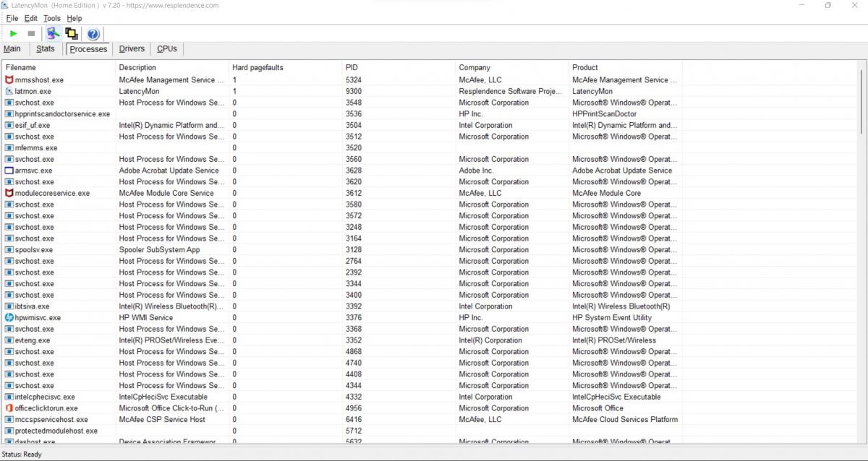
Task: Click the icon beside ibtsiva.exe
Action: coord(9,306)
